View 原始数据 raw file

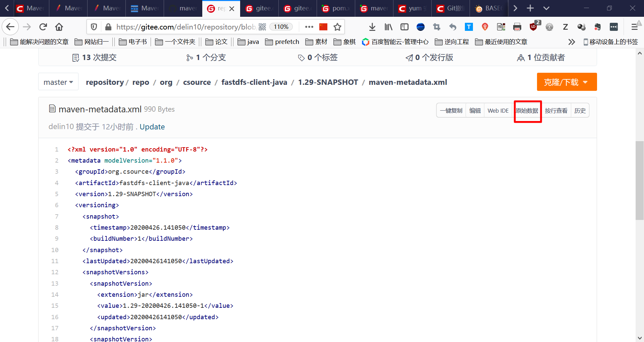point(527,111)
